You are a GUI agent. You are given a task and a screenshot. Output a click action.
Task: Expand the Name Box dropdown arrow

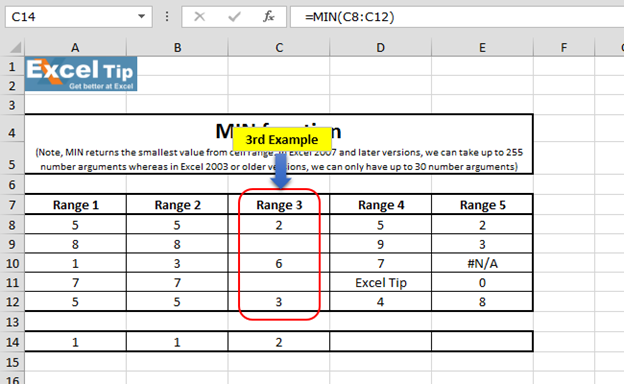(x=141, y=17)
